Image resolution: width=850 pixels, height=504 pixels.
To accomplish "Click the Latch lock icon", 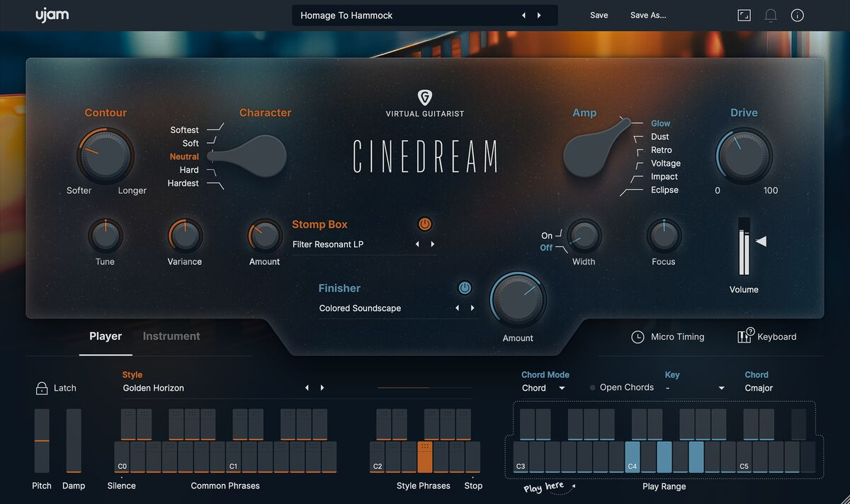I will [42, 388].
